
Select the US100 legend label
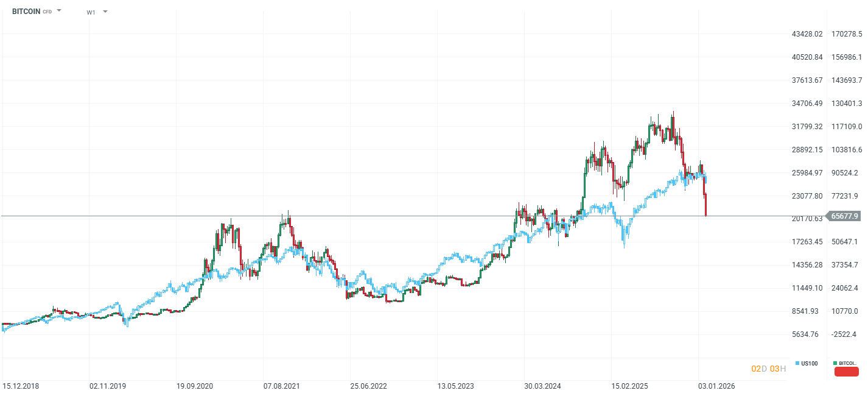[x=811, y=362]
